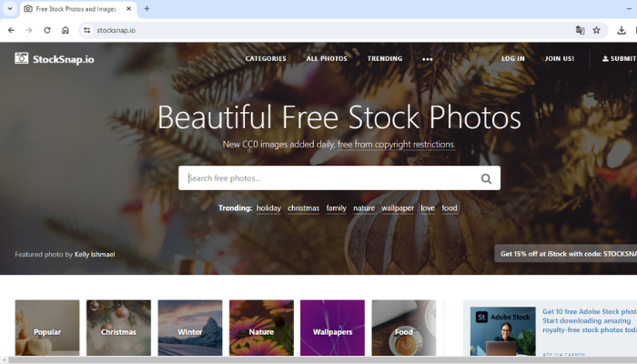Screen dimensions: 637x364
Task: Open the Categories menu
Action: coord(266,58)
